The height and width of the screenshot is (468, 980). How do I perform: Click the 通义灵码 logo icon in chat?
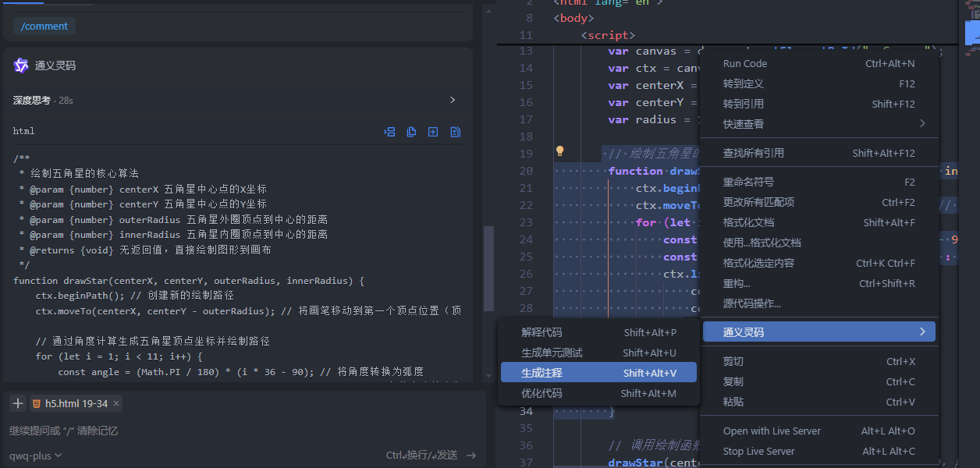click(21, 66)
